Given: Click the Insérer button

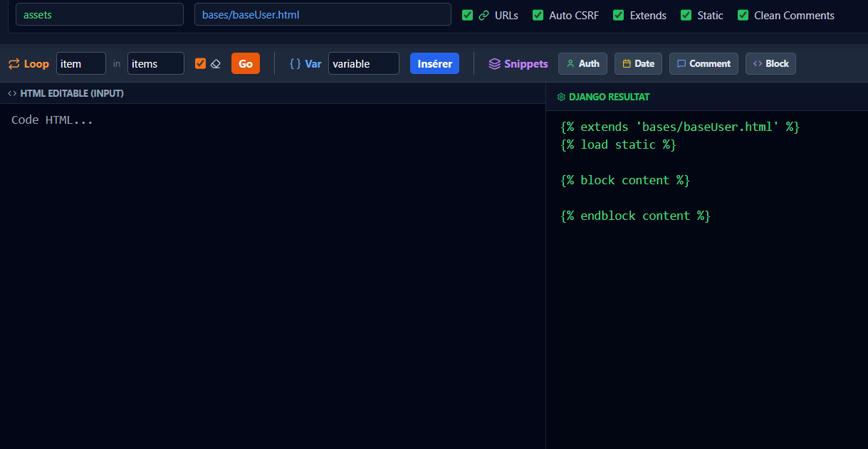Looking at the screenshot, I should [x=434, y=63].
